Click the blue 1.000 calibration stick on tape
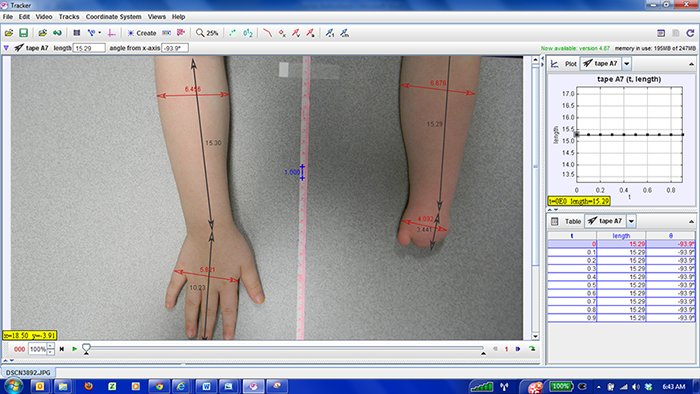 point(302,172)
